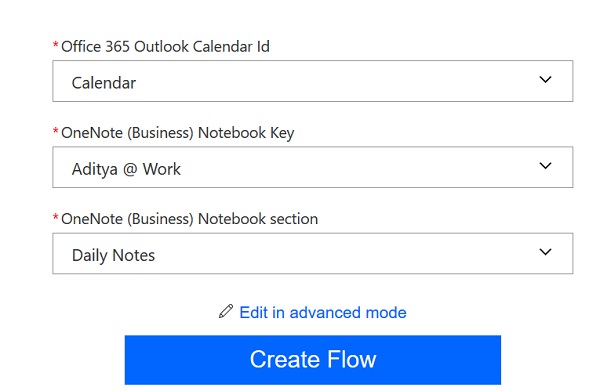The width and height of the screenshot is (600, 391).
Task: Click the blue button to create the flow
Action: (x=313, y=360)
